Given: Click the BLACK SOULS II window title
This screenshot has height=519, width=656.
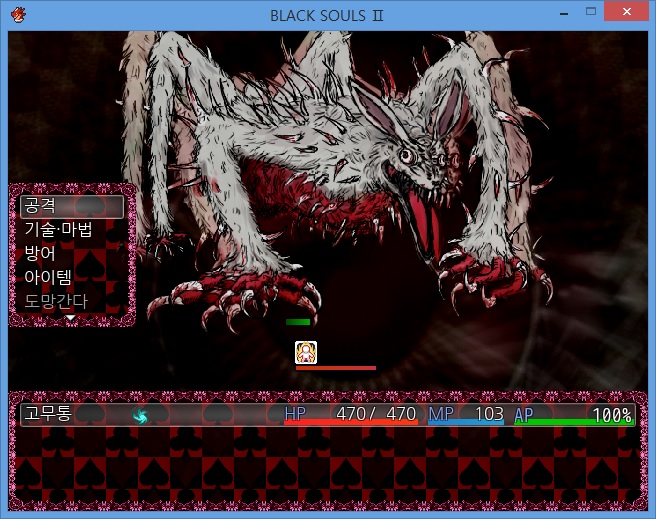Looking at the screenshot, I should [x=327, y=16].
